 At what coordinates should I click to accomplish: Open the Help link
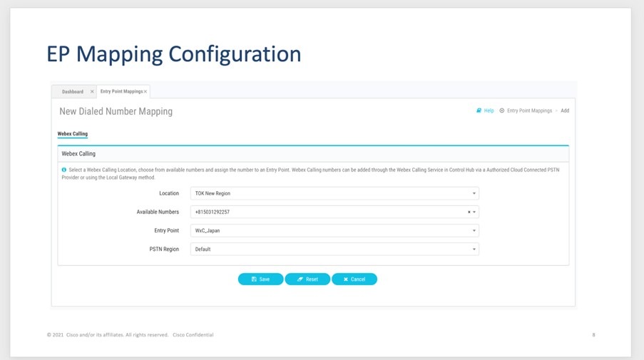coord(489,111)
